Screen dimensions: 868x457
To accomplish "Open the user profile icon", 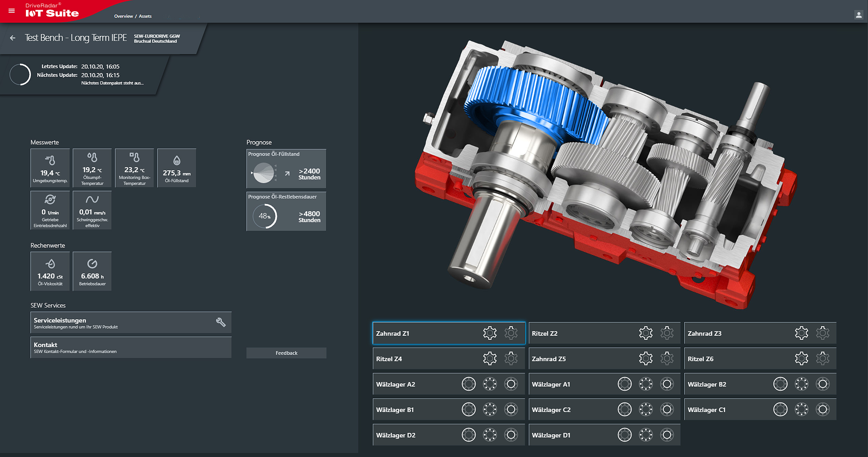I will pos(859,15).
